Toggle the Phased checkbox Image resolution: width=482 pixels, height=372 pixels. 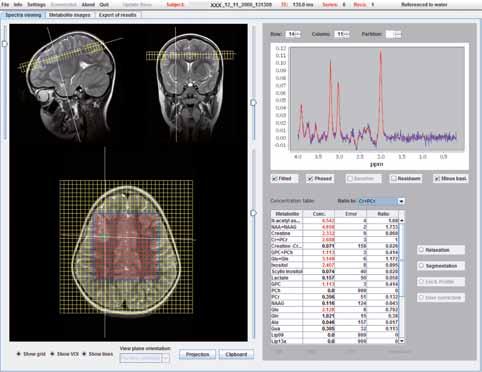tap(310, 179)
